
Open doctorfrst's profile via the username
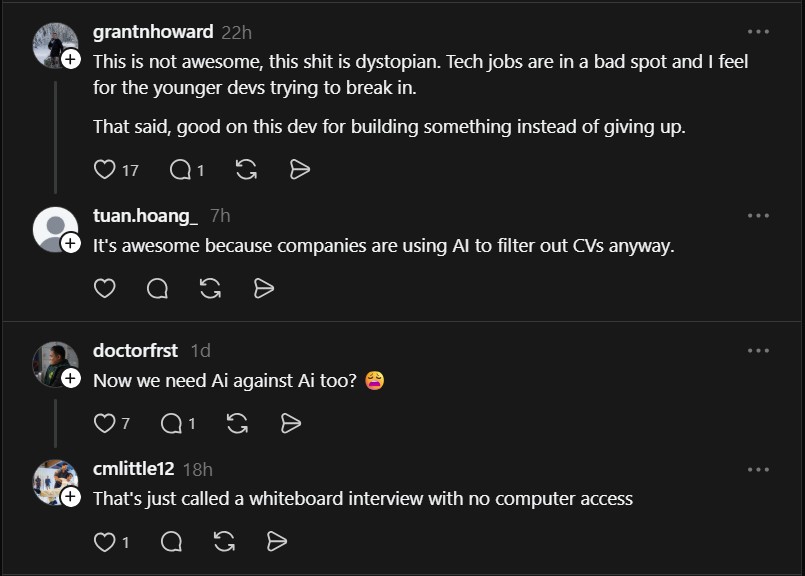(x=135, y=350)
